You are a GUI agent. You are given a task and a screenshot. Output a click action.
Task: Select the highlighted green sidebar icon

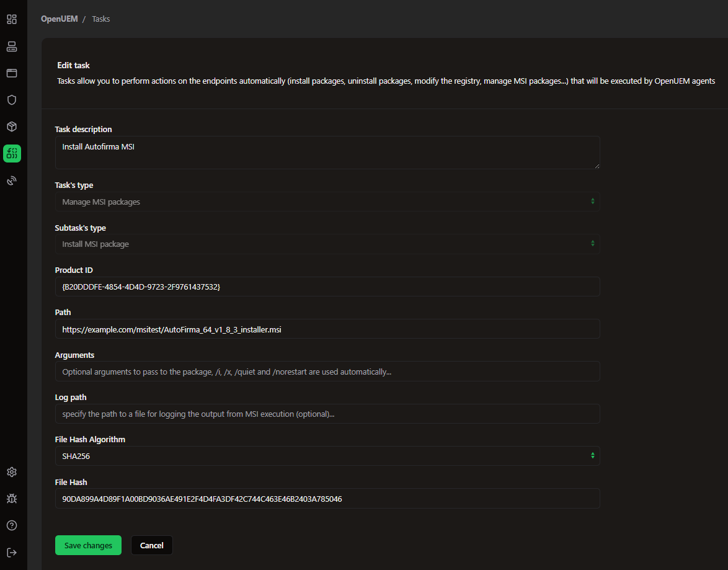point(12,153)
